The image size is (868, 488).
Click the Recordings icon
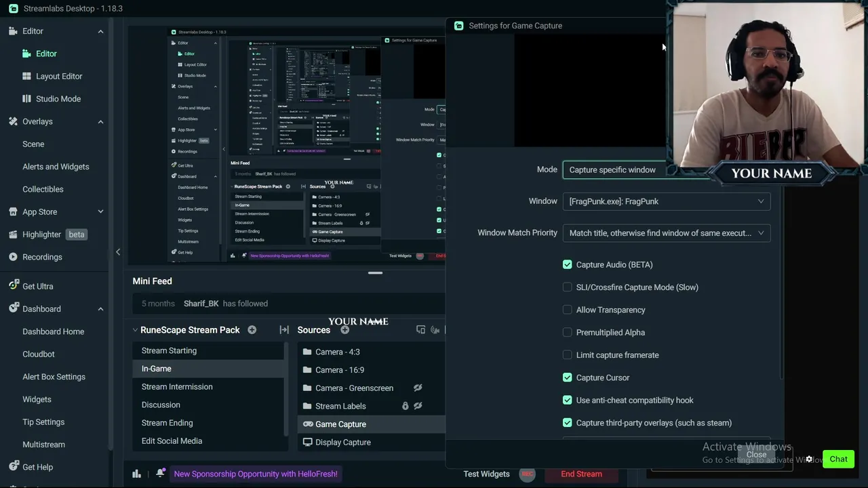pyautogui.click(x=14, y=257)
